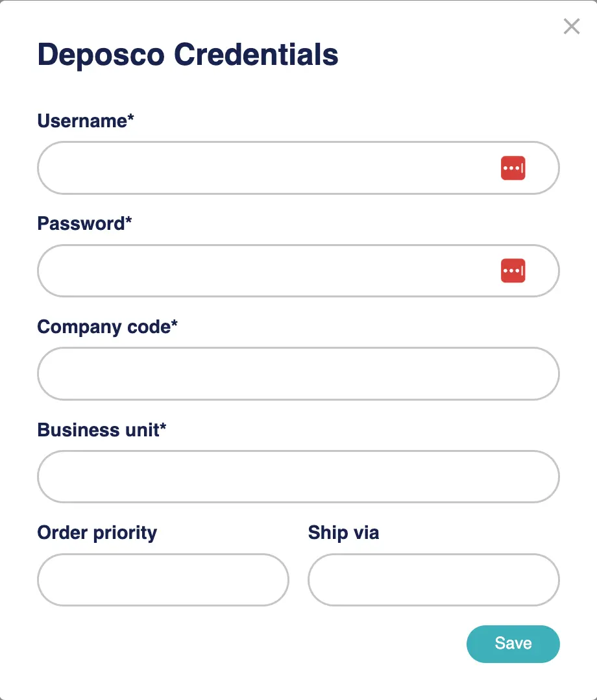Open password manager icon in Password field
Screen dimensions: 597x700
click(x=513, y=271)
